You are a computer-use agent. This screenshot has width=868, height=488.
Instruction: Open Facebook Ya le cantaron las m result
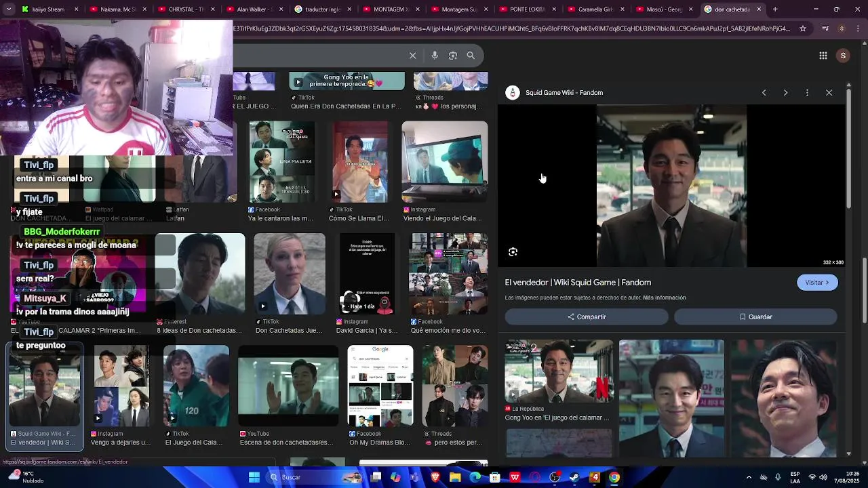point(281,162)
